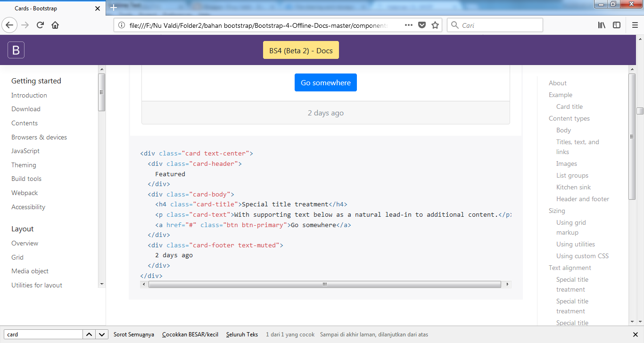This screenshot has width=644, height=343.
Task: Open the saved logins shield icon
Action: pos(421,24)
